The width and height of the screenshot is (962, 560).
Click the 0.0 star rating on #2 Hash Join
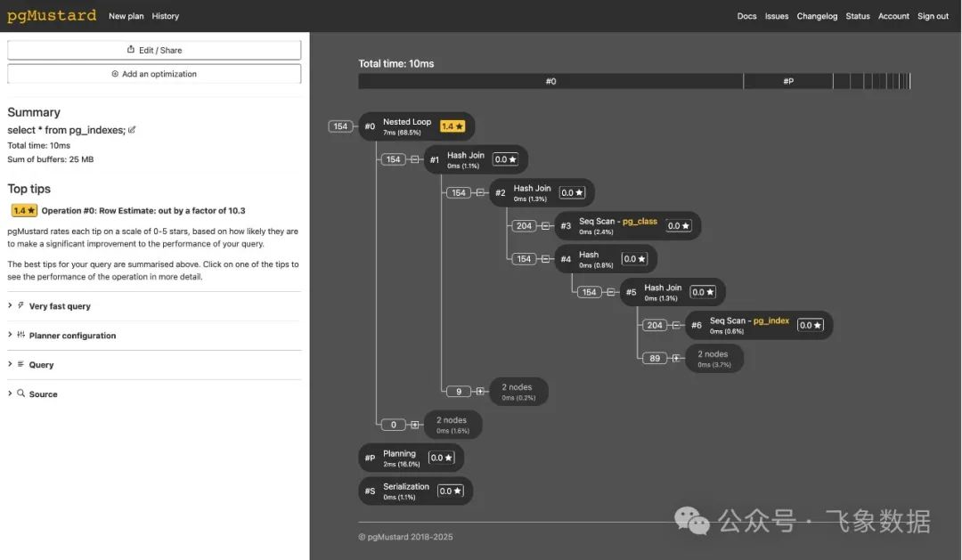573,192
